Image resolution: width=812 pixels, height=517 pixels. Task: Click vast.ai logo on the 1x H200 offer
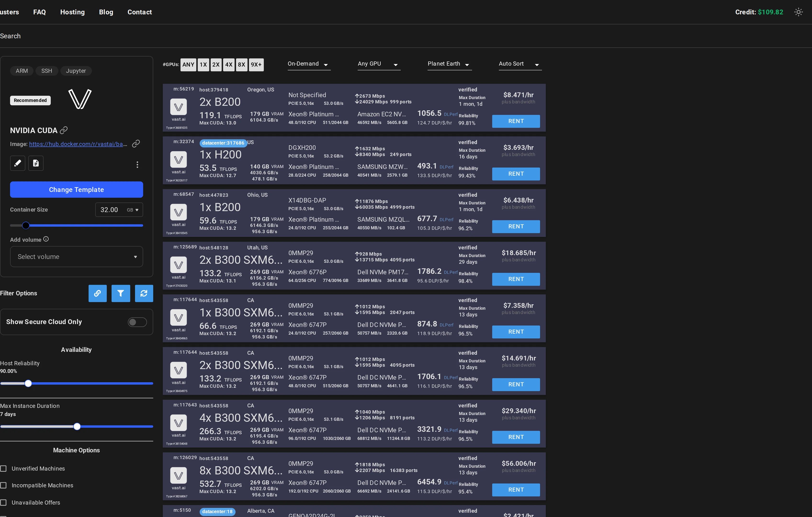click(x=178, y=160)
